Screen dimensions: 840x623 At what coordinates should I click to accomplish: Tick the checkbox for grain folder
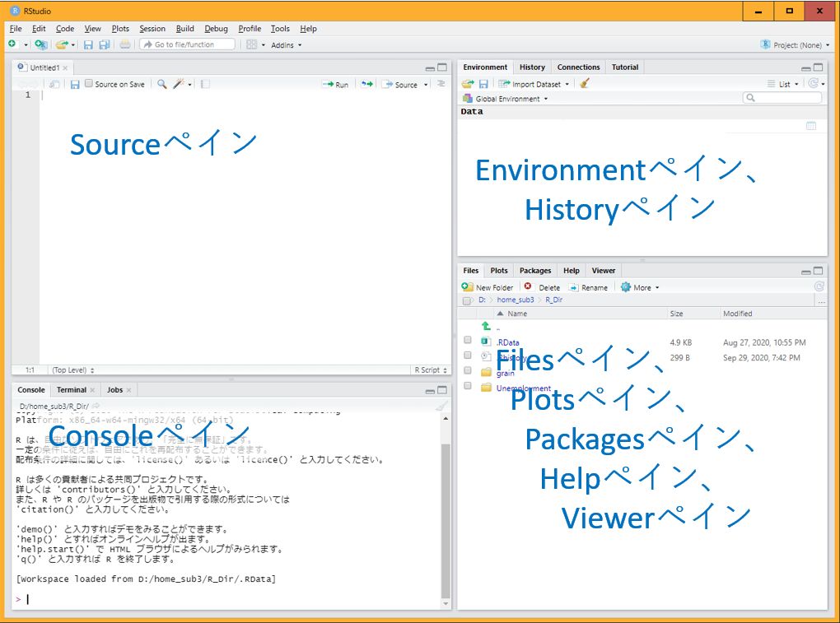[468, 370]
